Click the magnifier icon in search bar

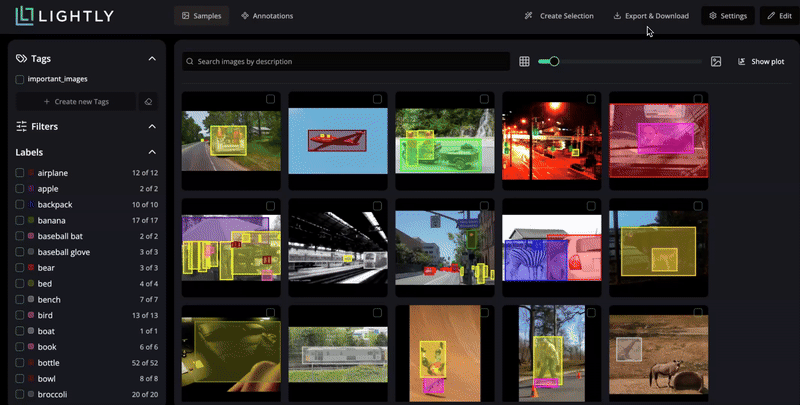[x=190, y=61]
